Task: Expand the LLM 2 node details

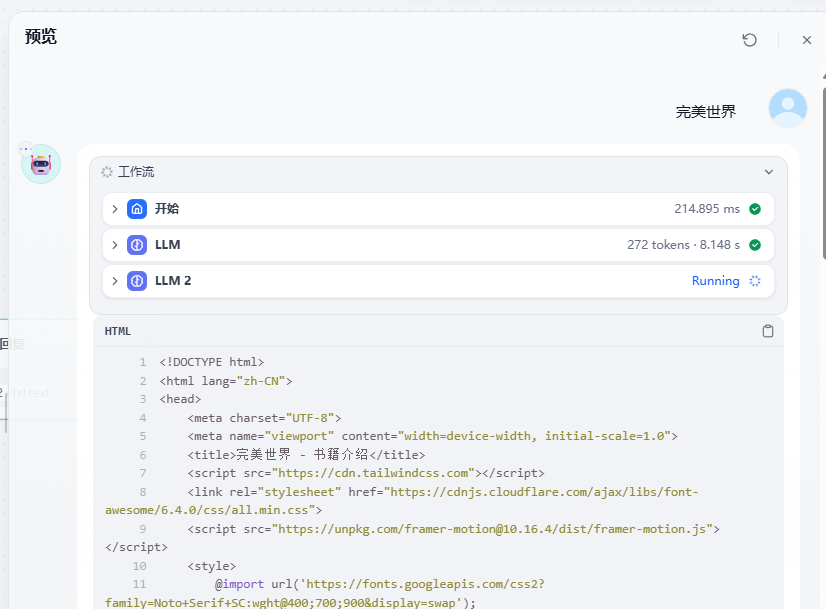Action: tap(115, 281)
